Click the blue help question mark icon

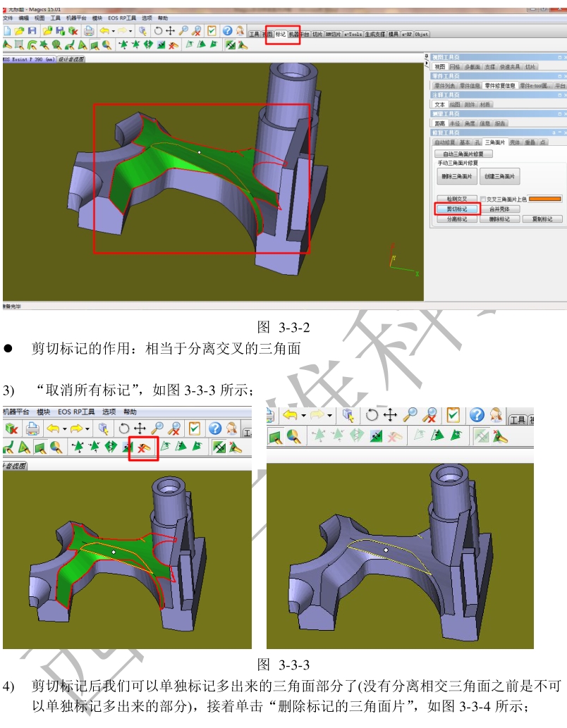click(227, 31)
